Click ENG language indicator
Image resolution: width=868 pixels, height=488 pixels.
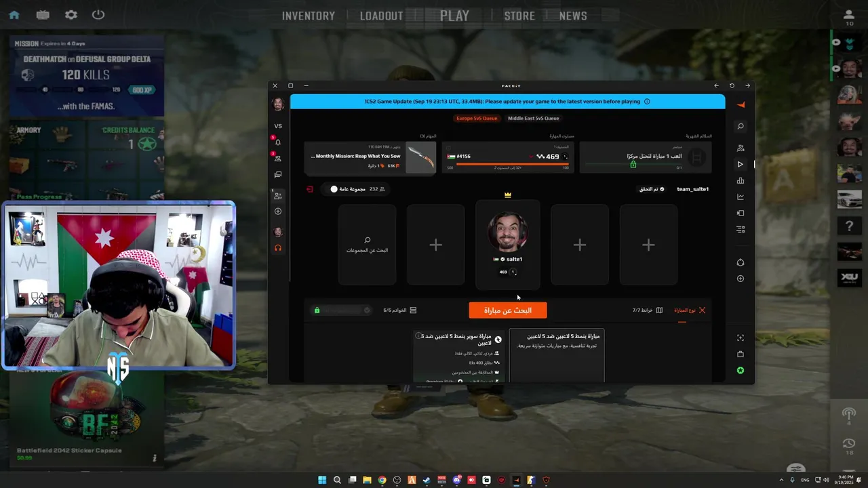(x=804, y=480)
